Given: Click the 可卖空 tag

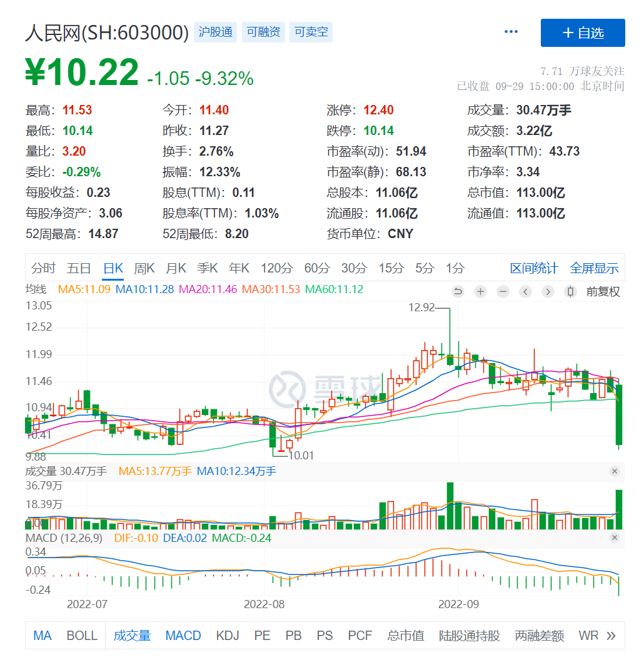Looking at the screenshot, I should click(311, 32).
